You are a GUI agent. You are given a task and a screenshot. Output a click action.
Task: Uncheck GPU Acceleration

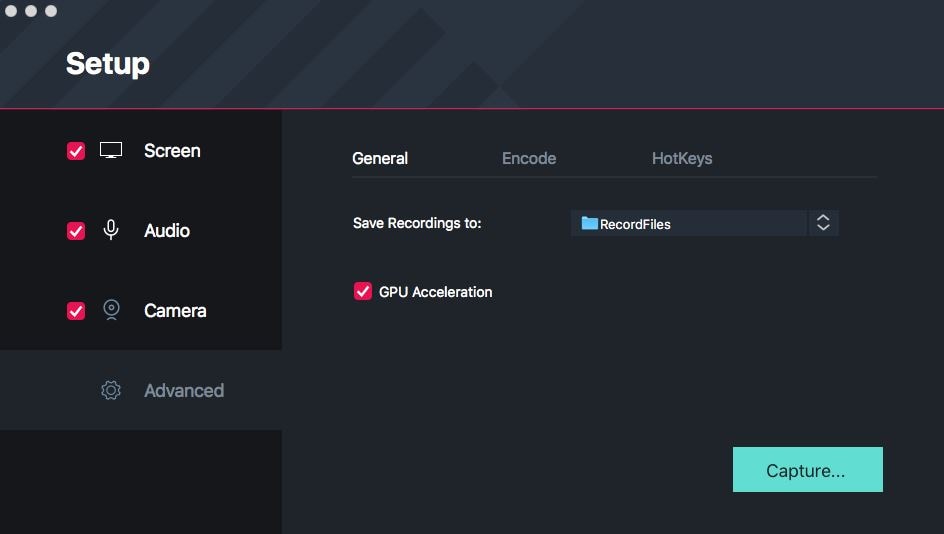363,292
